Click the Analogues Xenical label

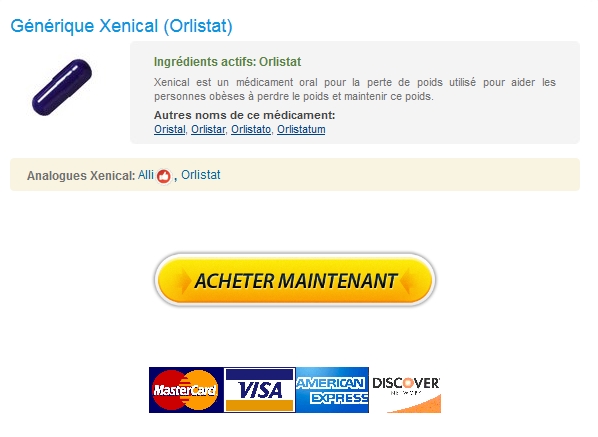[81, 176]
